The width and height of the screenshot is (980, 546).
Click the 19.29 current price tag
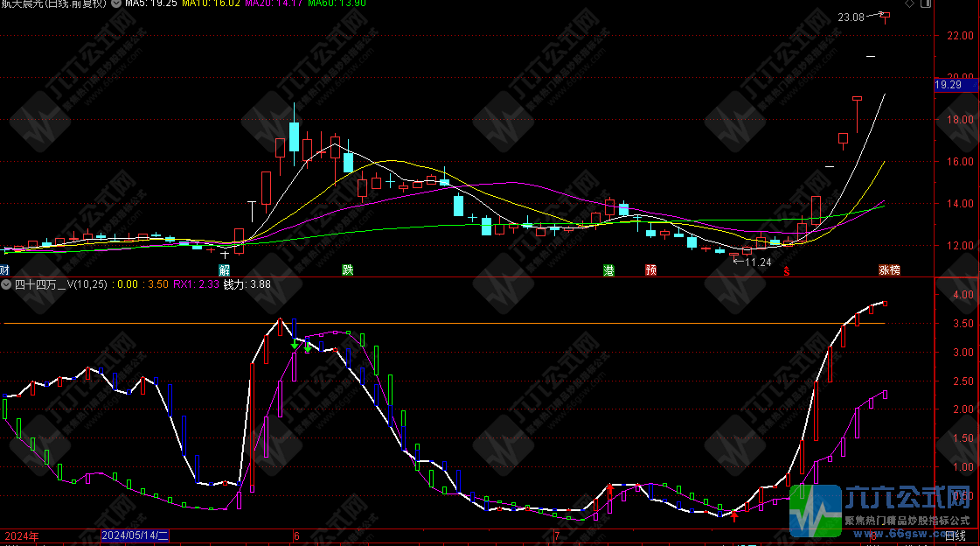pyautogui.click(x=949, y=85)
